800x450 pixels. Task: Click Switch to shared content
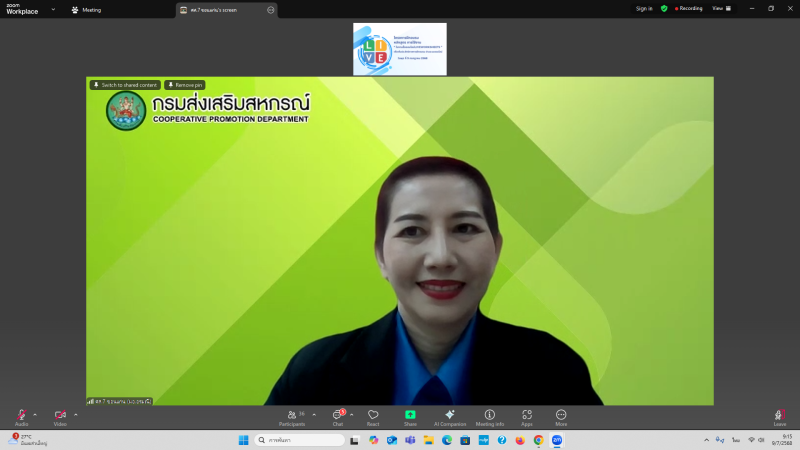point(125,85)
